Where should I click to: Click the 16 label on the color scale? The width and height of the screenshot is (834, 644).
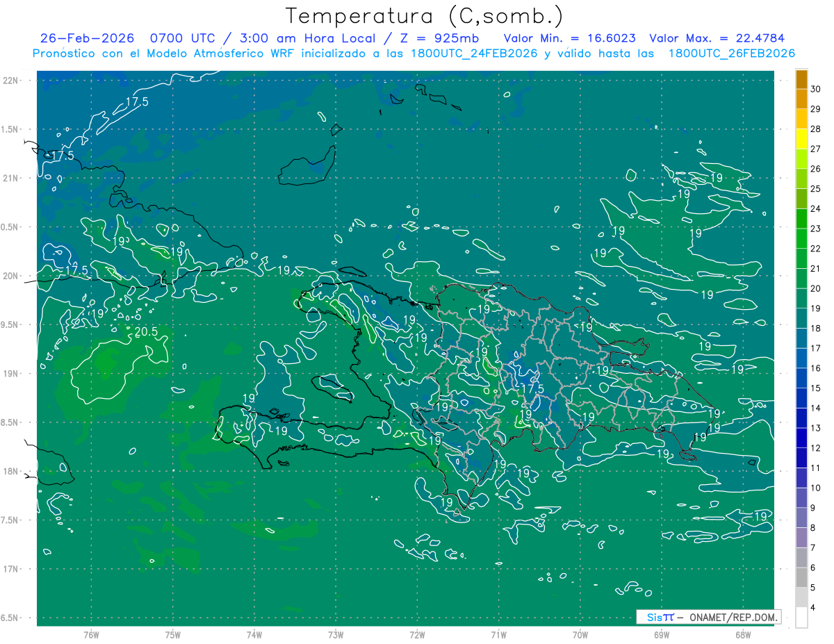[815, 368]
